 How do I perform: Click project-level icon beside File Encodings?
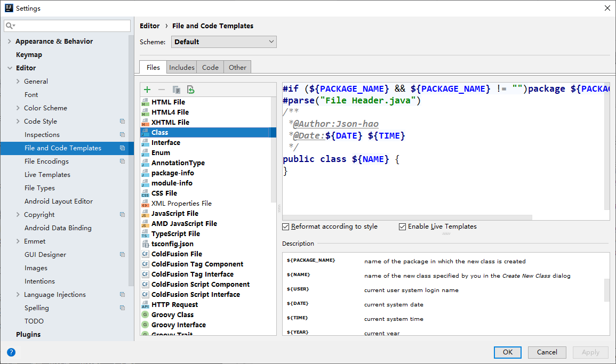[122, 161]
